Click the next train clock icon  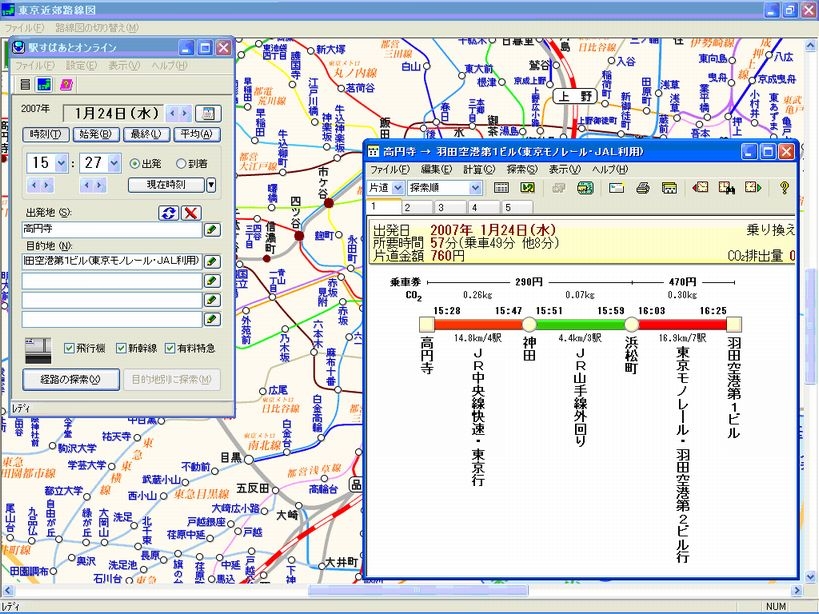pyautogui.click(x=751, y=187)
